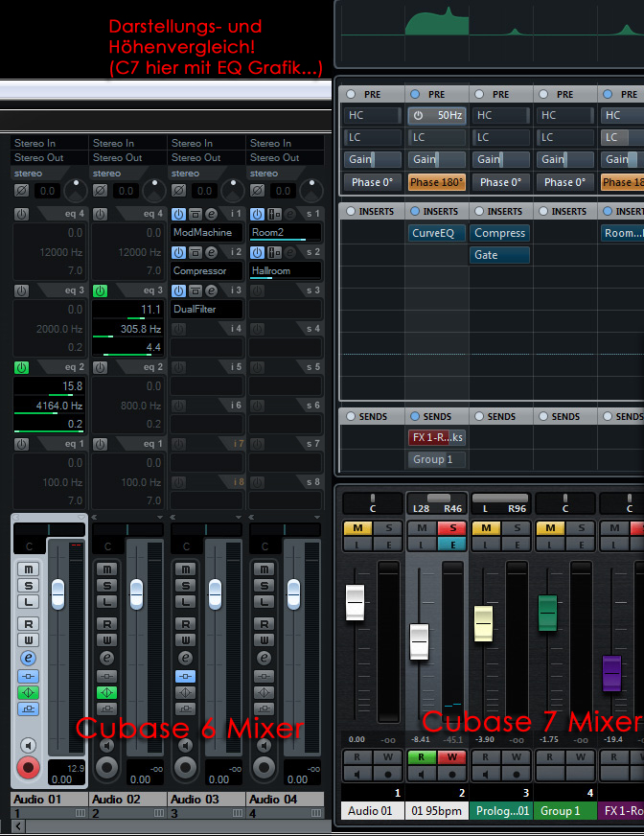This screenshot has height=836, width=644.
Task: Open channel edit (e) for Cubase 6 Audio 01
Action: coord(28,658)
